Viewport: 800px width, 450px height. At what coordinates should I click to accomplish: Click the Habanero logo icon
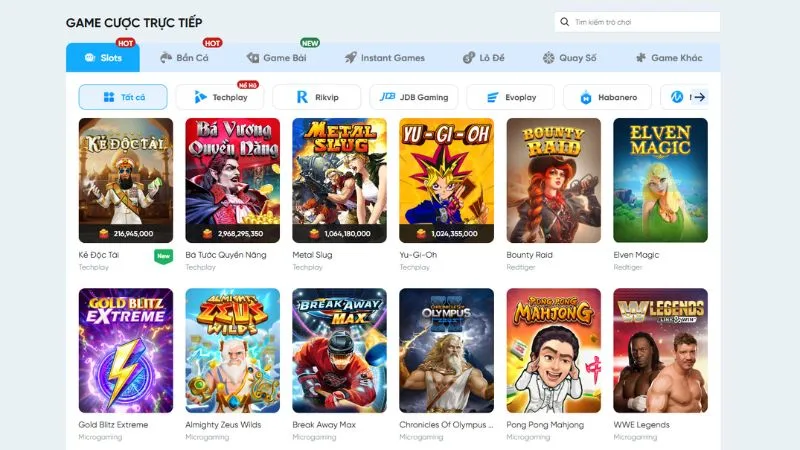(x=586, y=97)
